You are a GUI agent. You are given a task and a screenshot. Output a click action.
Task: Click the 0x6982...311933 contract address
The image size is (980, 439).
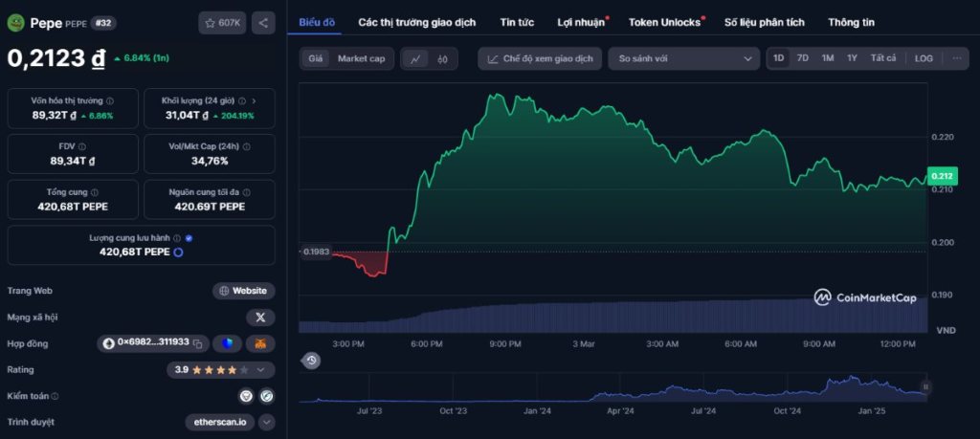pos(154,343)
